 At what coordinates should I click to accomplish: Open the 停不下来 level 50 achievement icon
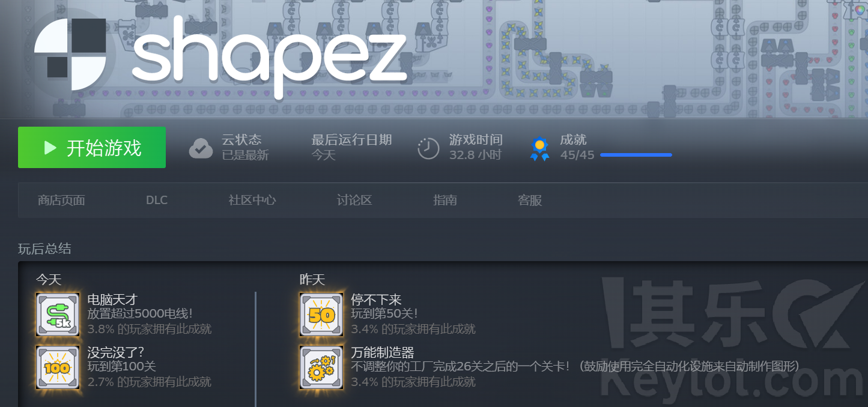coord(321,314)
